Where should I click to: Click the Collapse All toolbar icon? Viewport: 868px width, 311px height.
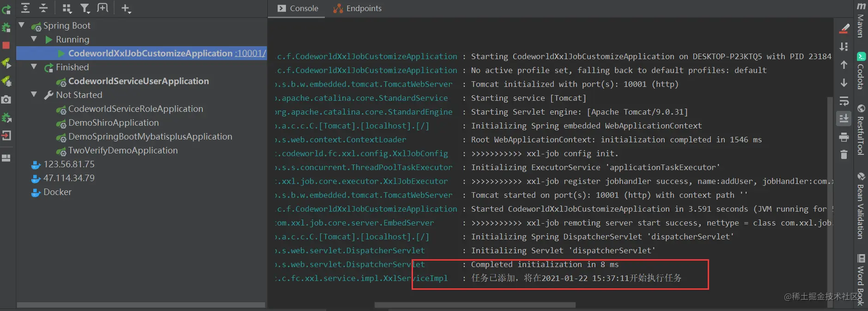coord(43,8)
